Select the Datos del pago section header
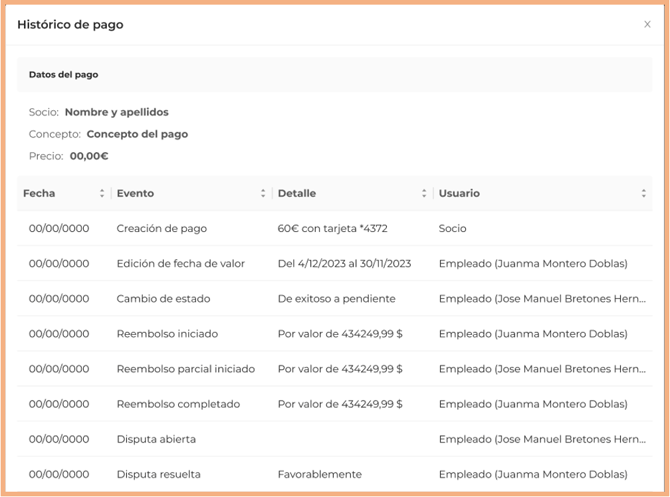 tap(63, 75)
